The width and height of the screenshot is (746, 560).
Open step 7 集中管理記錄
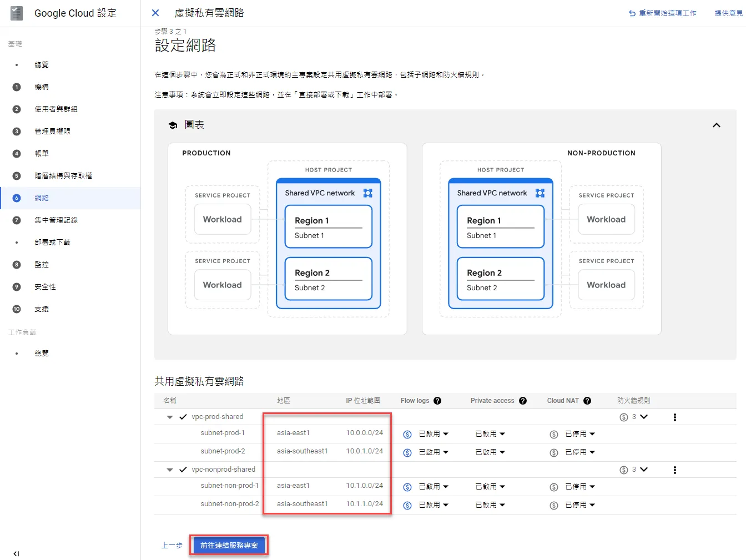56,220
